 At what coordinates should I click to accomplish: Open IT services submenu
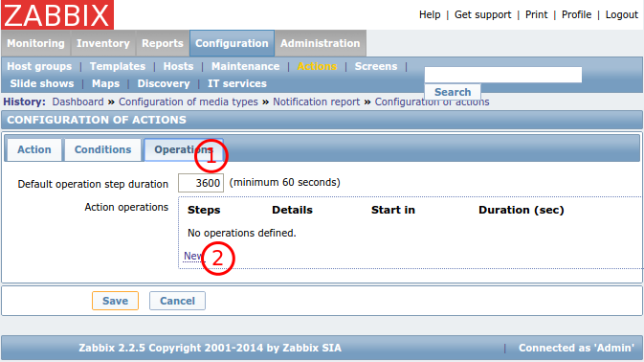pyautogui.click(x=237, y=83)
